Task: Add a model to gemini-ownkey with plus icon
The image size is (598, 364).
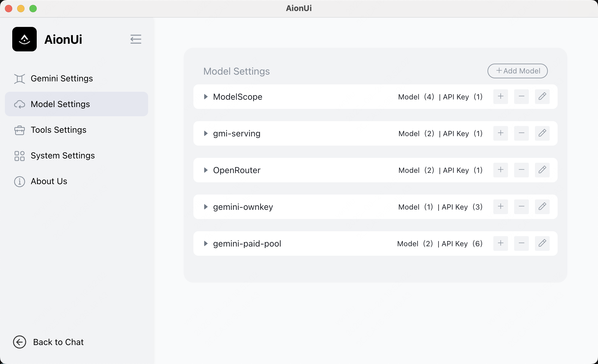Action: (501, 207)
